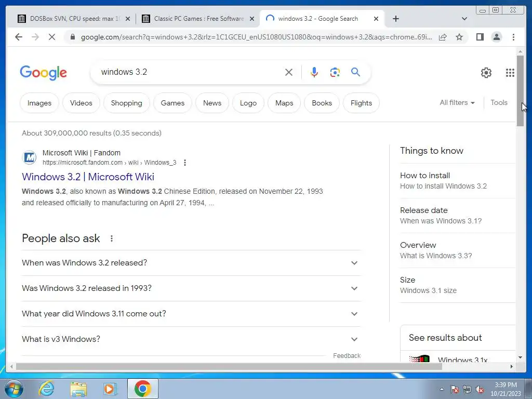
Task: Click Chrome icon in the taskbar
Action: click(x=142, y=389)
